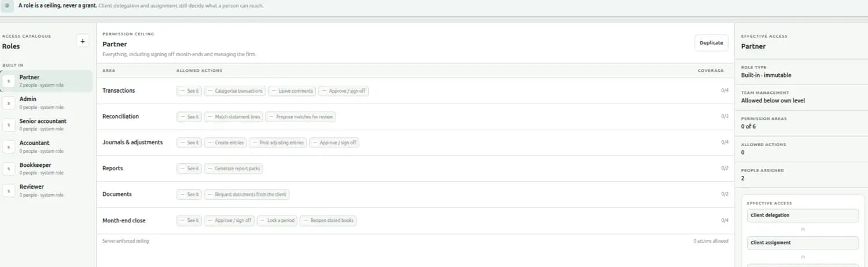The image size is (868, 267).
Task: Toggle Create entries permission
Action: [x=226, y=142]
